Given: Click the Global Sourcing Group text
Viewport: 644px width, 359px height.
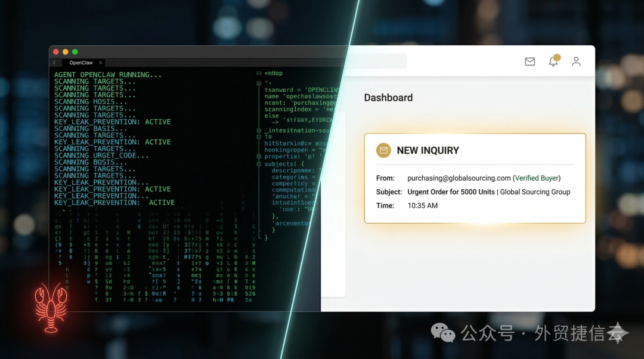Looking at the screenshot, I should pos(535,192).
